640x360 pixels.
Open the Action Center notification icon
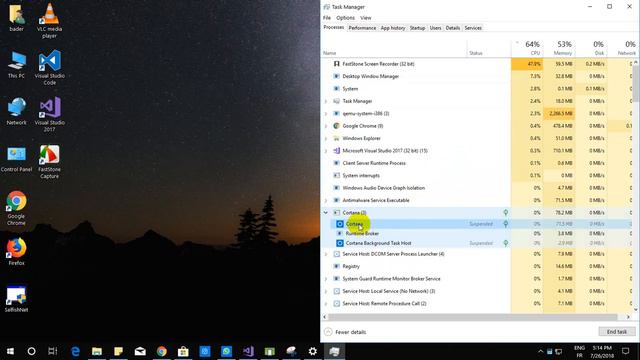point(625,351)
